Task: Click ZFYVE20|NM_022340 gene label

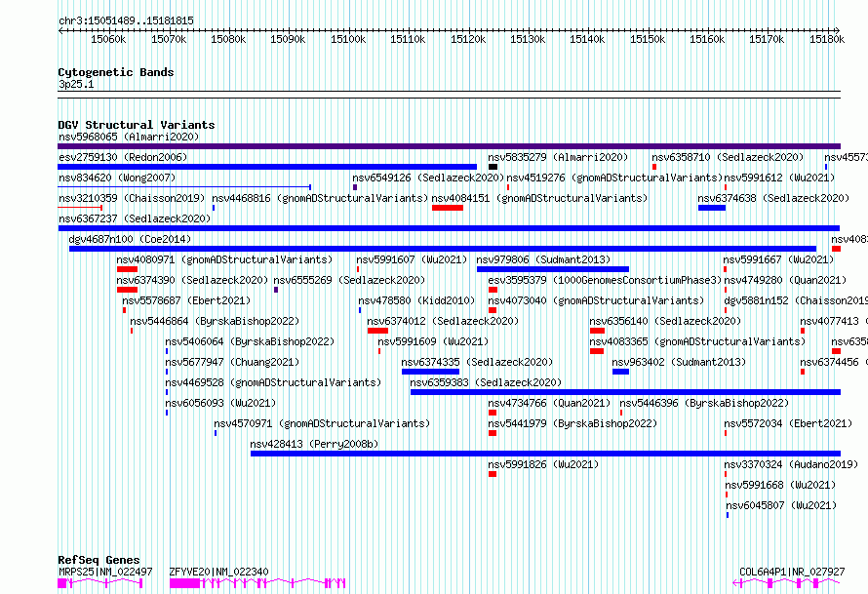Action: [x=219, y=572]
